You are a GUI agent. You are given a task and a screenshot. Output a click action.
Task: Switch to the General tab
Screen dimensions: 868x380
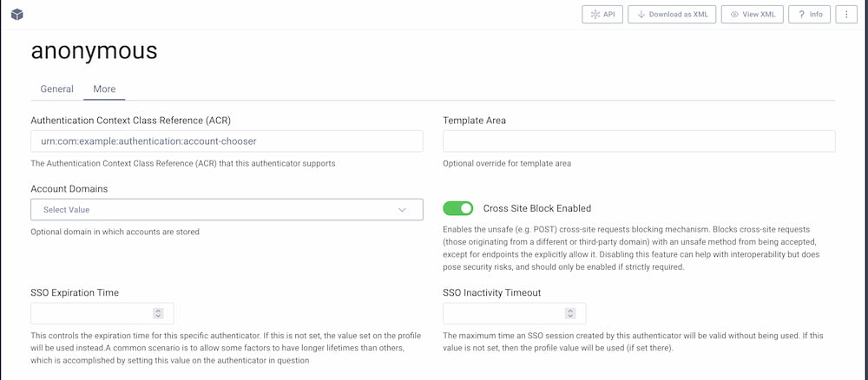click(56, 89)
